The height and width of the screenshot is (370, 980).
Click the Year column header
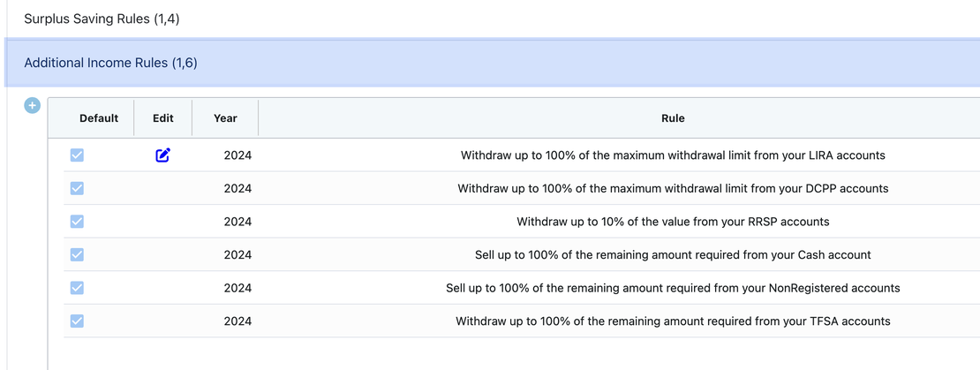coord(225,118)
